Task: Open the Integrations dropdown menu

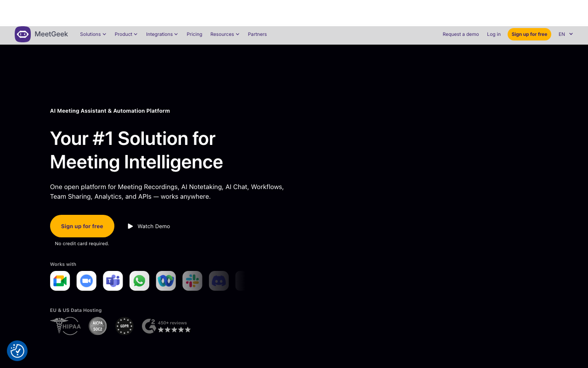Action: pyautogui.click(x=162, y=34)
